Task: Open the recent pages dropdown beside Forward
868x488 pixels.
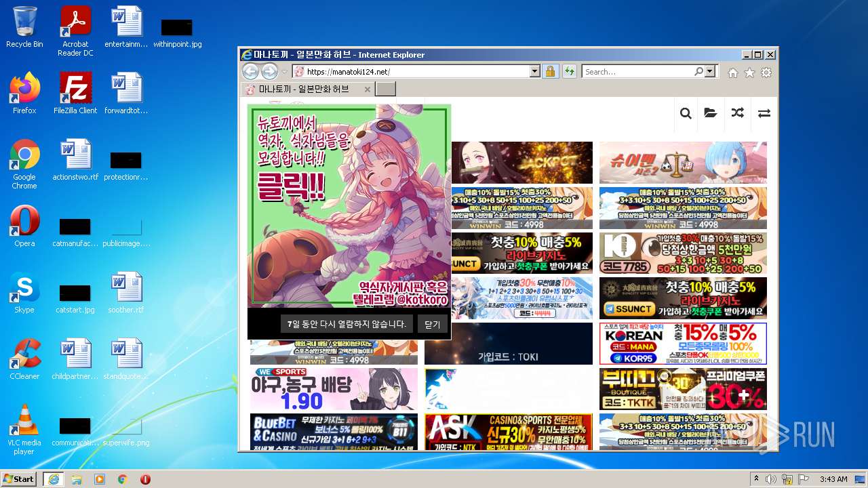Action: tap(285, 72)
